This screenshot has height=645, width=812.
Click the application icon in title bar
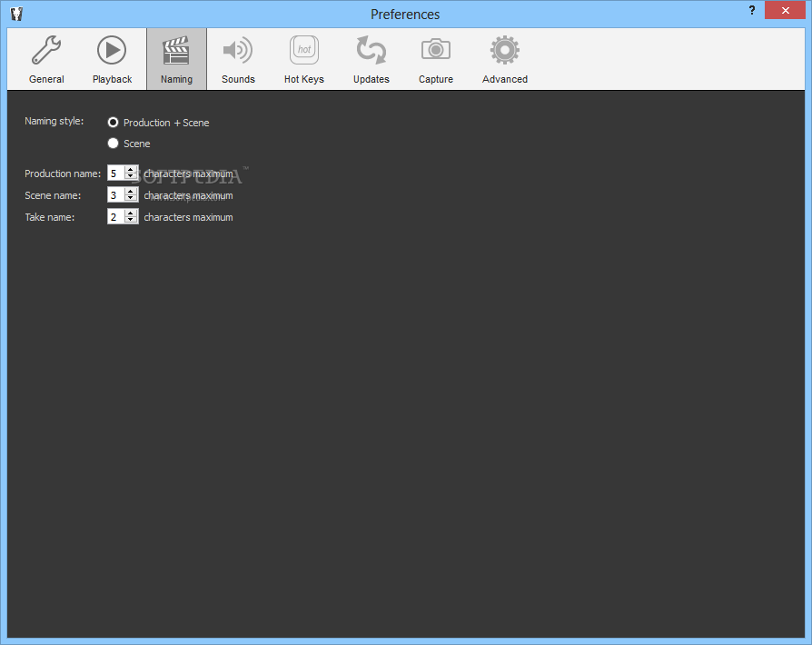tap(16, 14)
